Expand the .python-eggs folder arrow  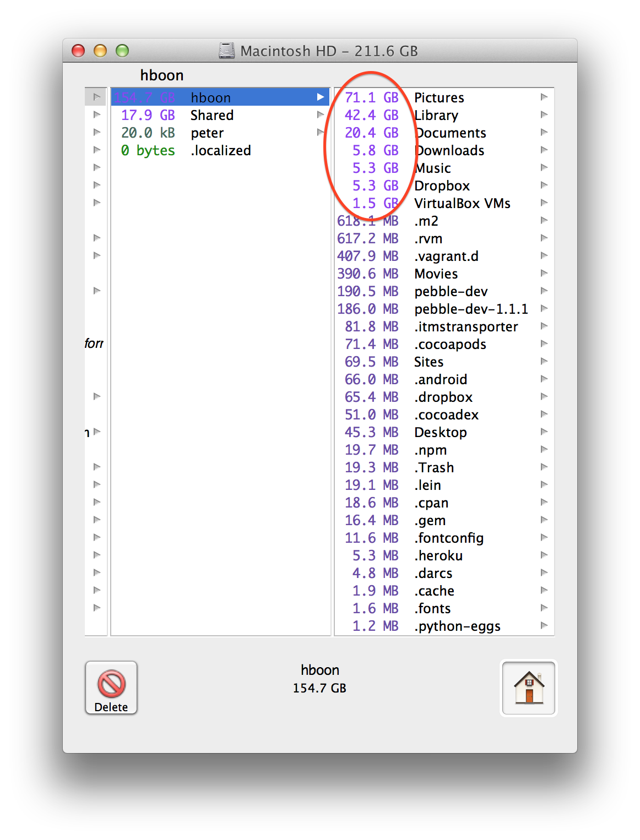[544, 625]
